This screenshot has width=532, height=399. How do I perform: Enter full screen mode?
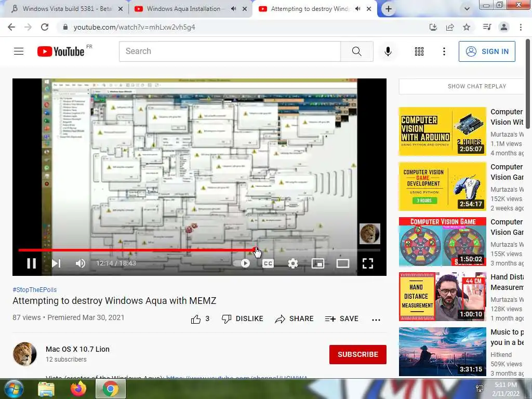click(368, 263)
